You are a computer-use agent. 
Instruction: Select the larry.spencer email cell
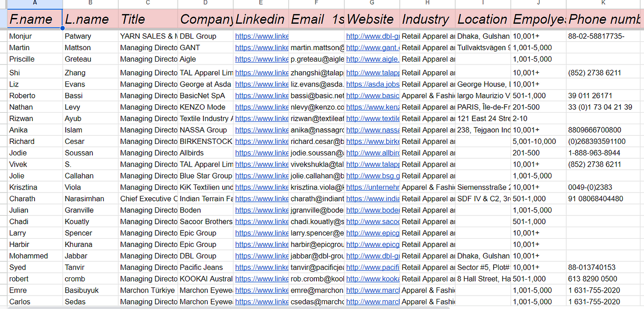click(x=316, y=233)
